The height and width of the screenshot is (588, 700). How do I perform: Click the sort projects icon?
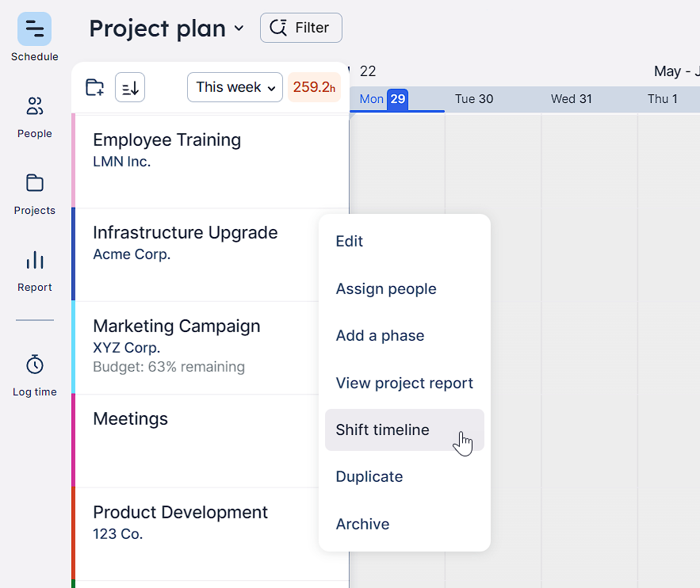130,87
